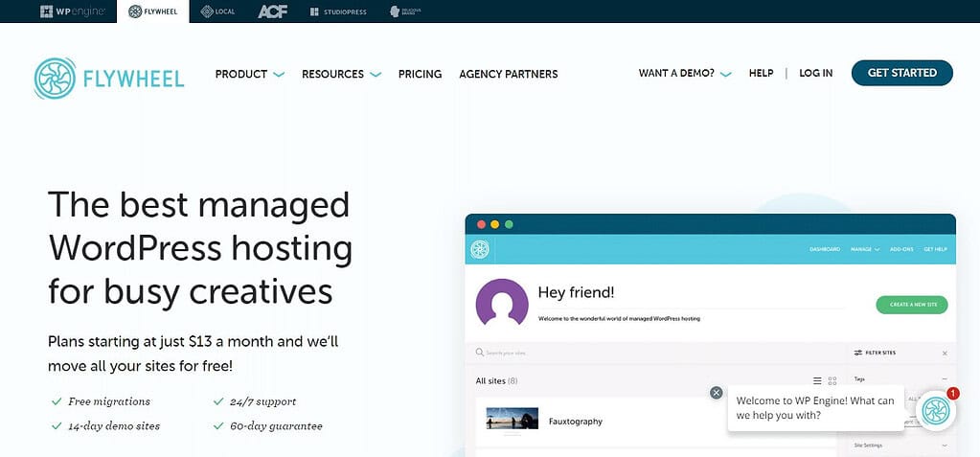This screenshot has width=980, height=457.
Task: Open the chat widget launcher
Action: point(936,411)
